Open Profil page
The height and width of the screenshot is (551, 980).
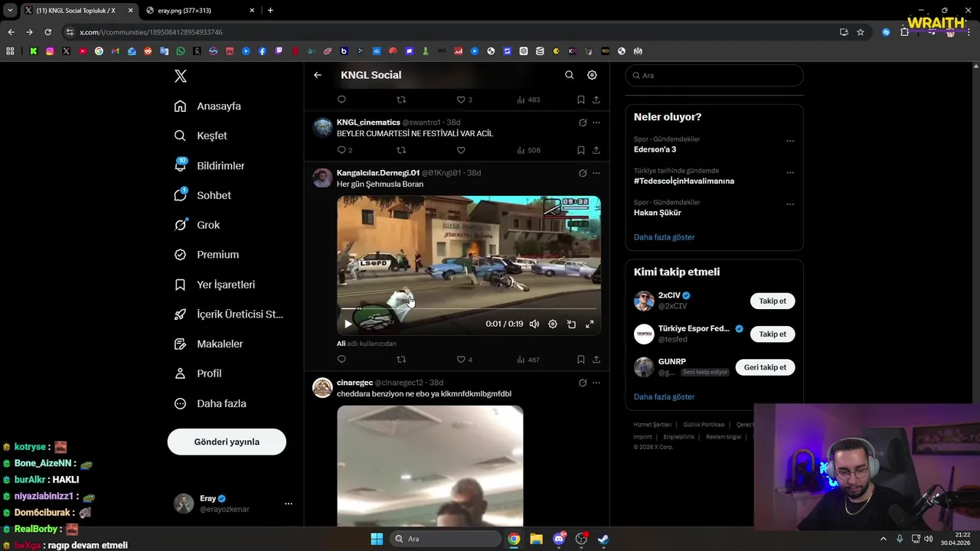tap(198, 373)
